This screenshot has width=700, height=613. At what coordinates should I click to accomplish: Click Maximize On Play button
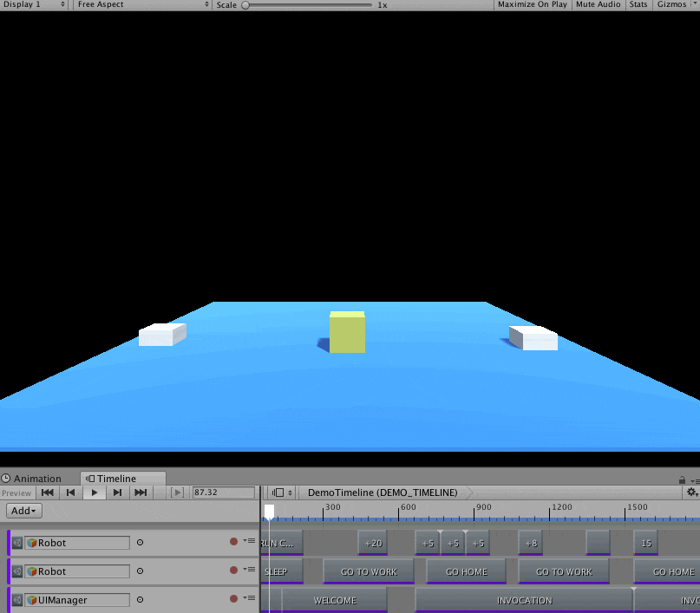533,5
